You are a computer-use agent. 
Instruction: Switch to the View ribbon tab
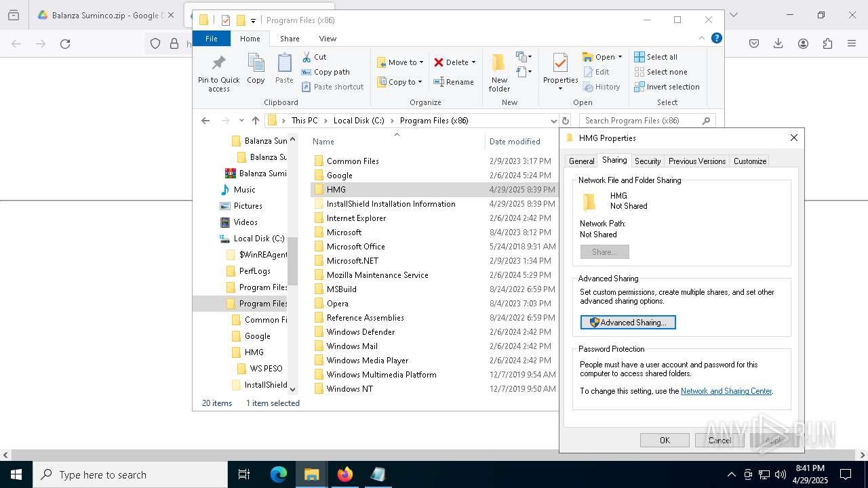[328, 39]
